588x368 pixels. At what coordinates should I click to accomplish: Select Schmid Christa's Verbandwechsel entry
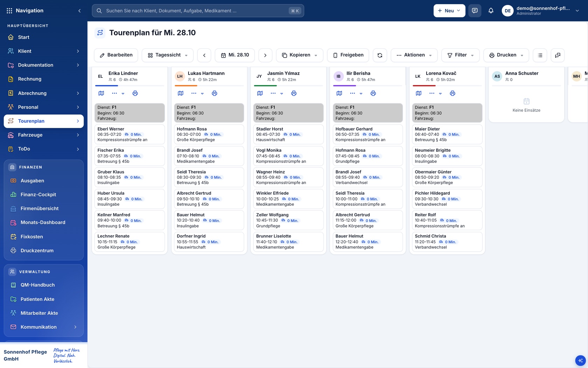(x=447, y=242)
